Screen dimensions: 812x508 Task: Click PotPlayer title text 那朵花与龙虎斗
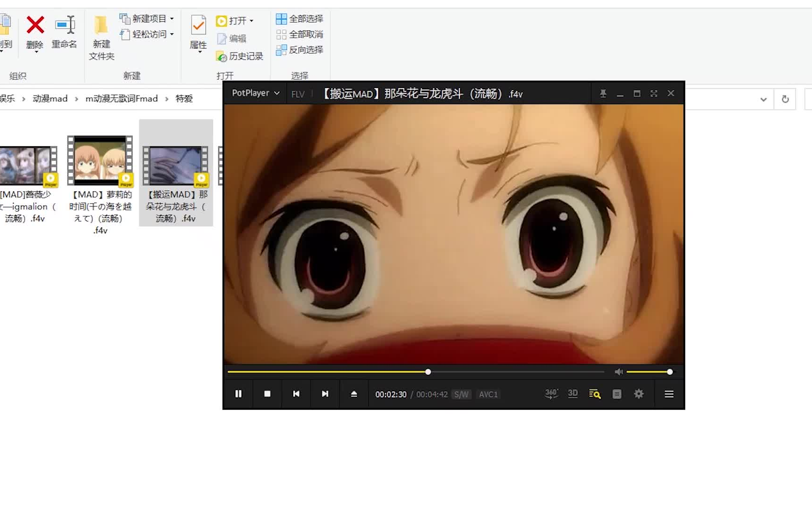tap(424, 94)
